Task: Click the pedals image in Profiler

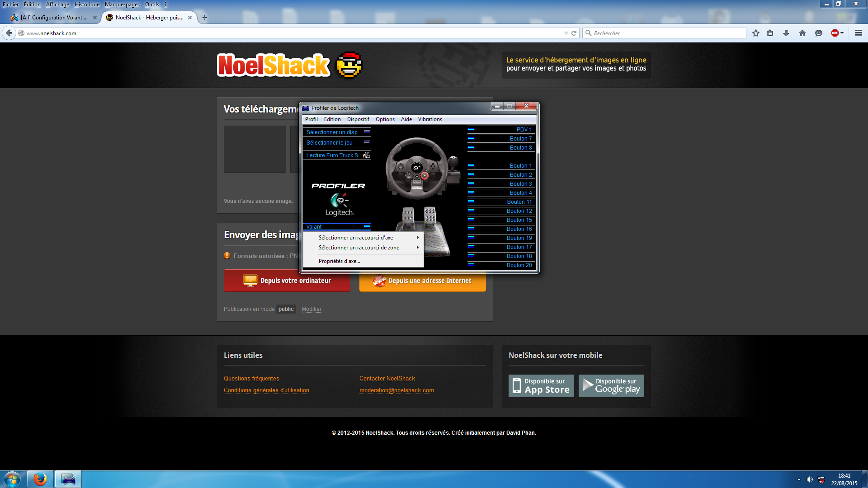Action: pyautogui.click(x=423, y=231)
